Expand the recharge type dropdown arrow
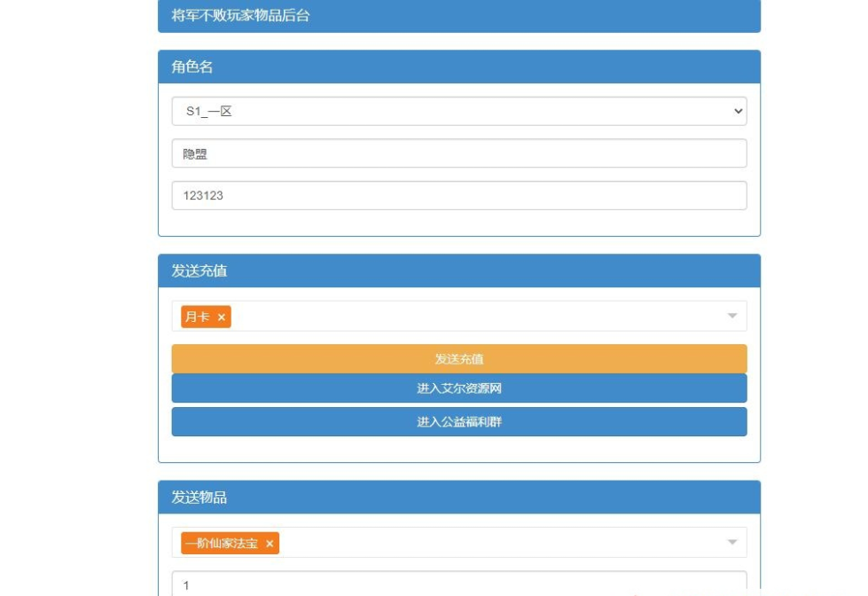 point(732,317)
